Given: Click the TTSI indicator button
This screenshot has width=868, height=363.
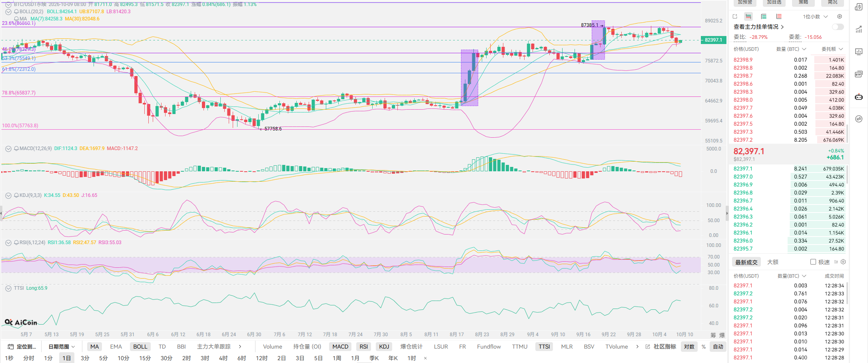Looking at the screenshot, I should coord(544,347).
